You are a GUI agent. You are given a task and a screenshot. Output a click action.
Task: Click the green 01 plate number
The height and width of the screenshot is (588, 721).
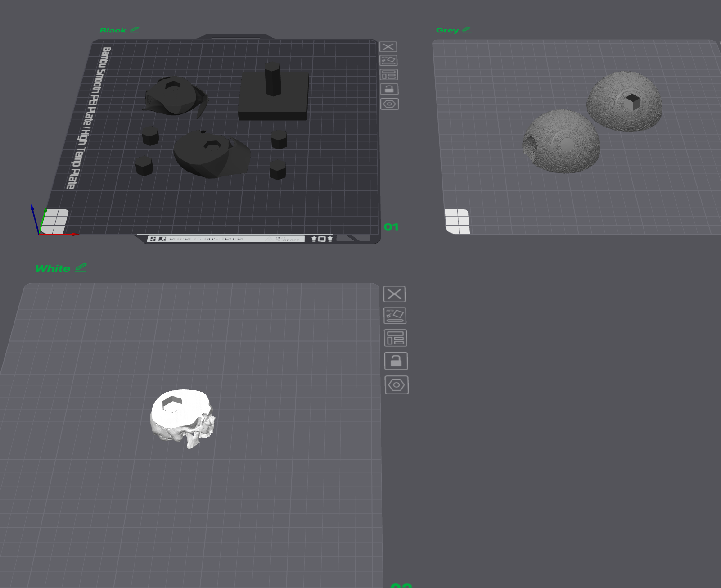pyautogui.click(x=391, y=227)
